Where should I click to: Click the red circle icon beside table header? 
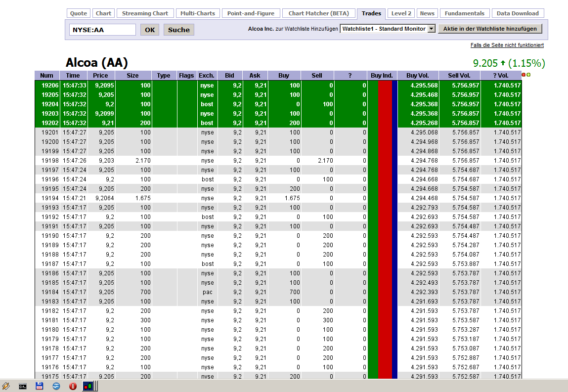point(524,75)
